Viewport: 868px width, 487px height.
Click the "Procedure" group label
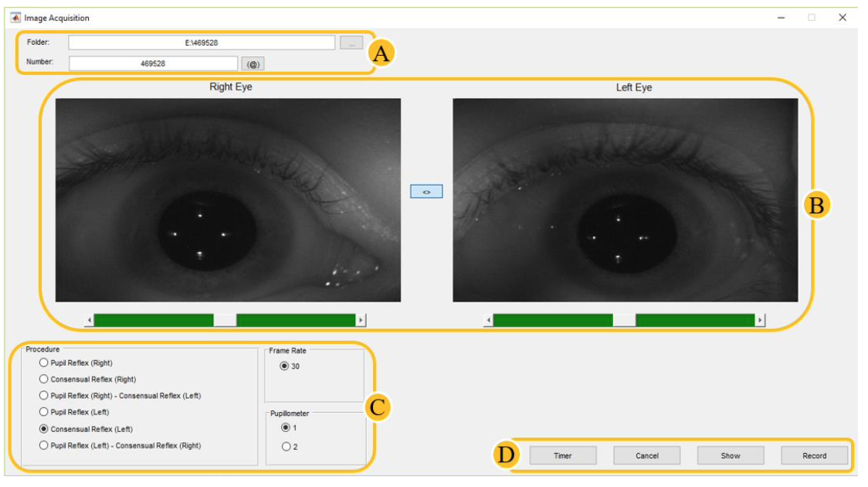[42, 349]
